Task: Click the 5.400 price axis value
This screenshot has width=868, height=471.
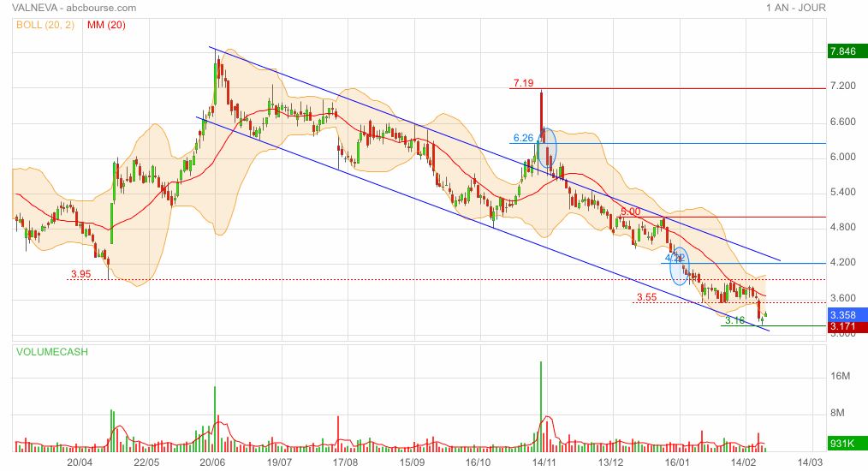Action: 842,193
